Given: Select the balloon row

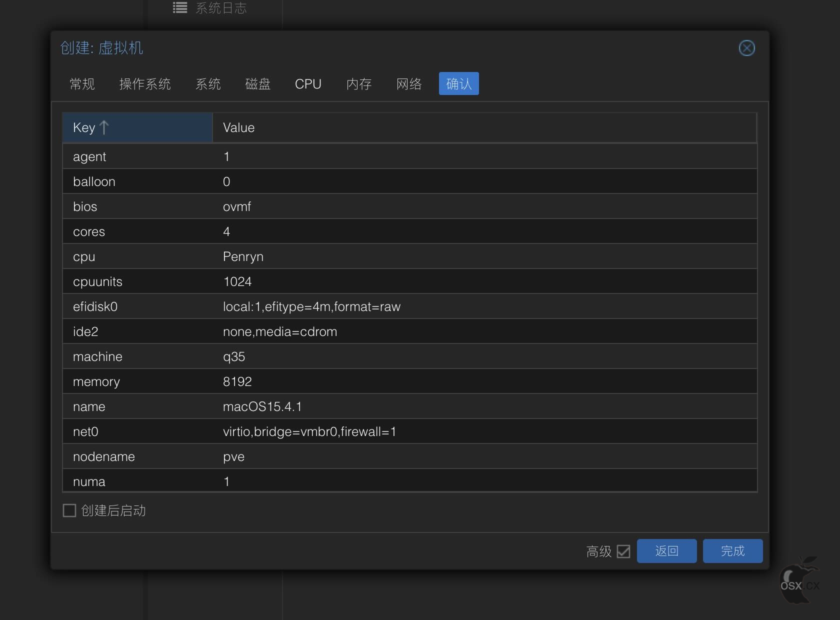Looking at the screenshot, I should pos(409,181).
